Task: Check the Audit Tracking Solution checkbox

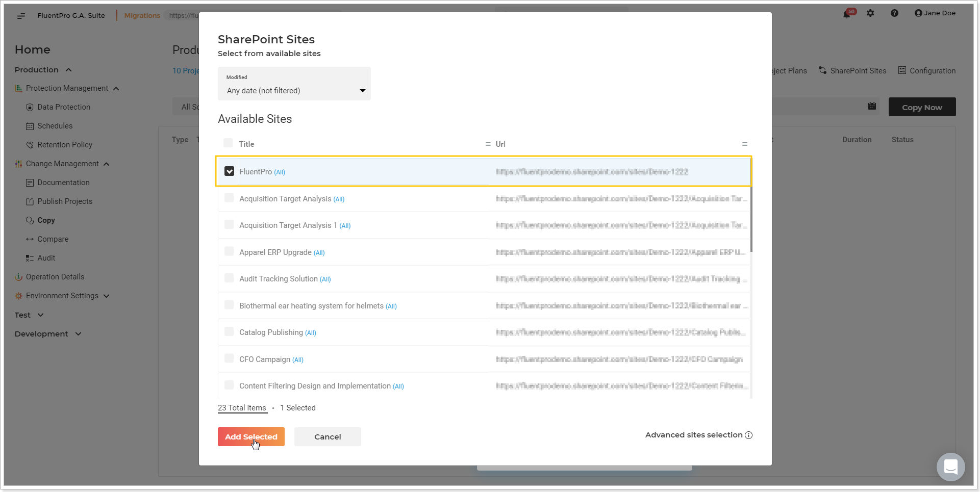Action: pyautogui.click(x=229, y=278)
